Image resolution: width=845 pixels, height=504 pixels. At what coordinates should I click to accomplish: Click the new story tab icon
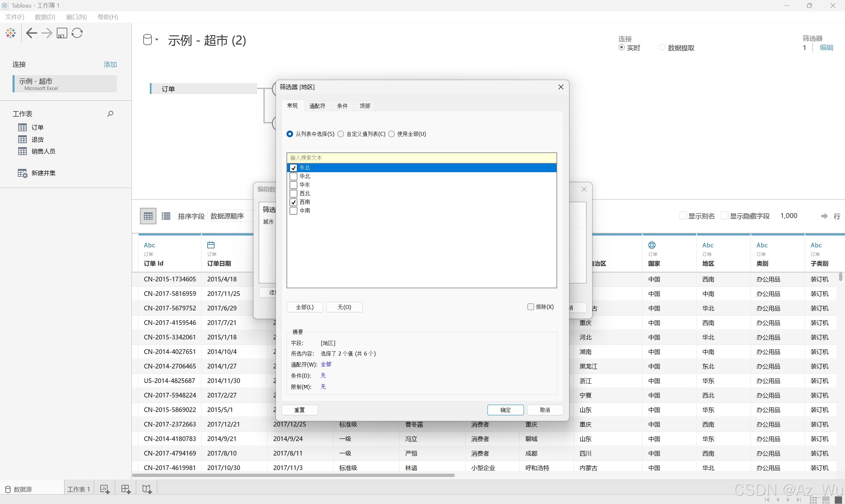click(x=147, y=489)
